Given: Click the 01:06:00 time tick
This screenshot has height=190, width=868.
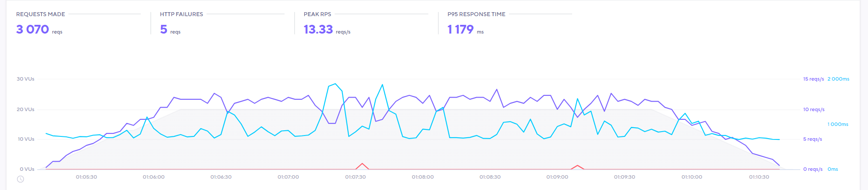Looking at the screenshot, I should [x=154, y=177].
